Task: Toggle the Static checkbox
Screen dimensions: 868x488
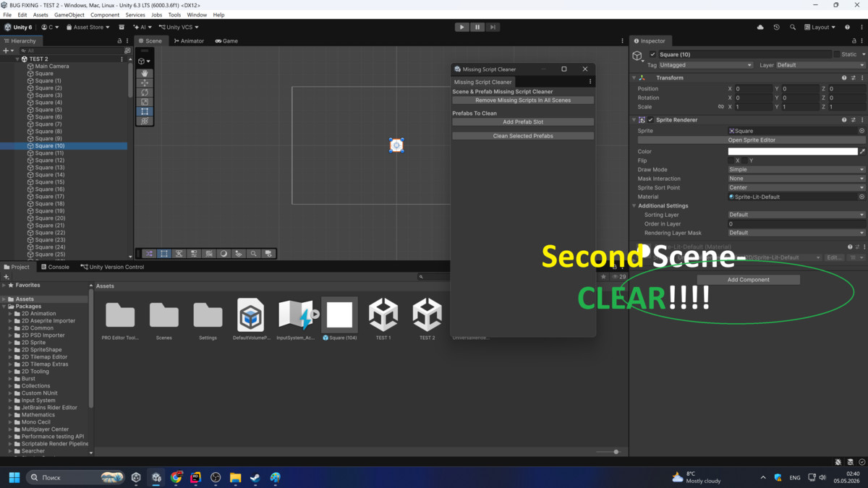Action: pyautogui.click(x=837, y=54)
